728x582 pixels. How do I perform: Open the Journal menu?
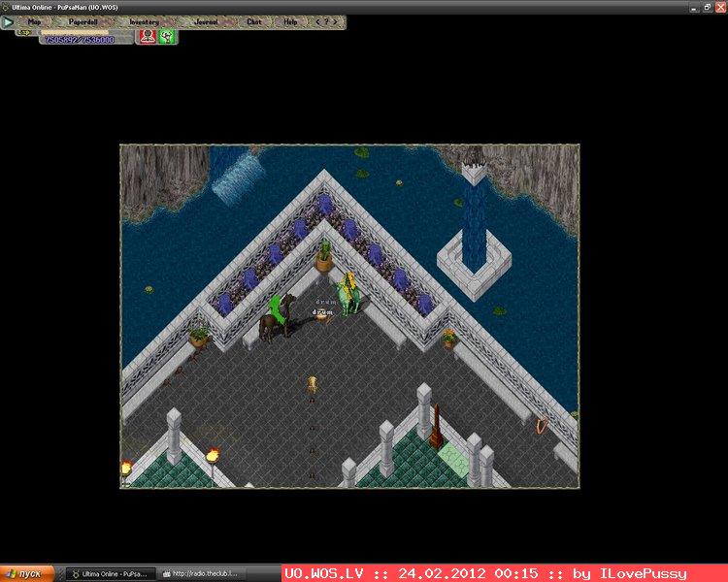pos(206,21)
